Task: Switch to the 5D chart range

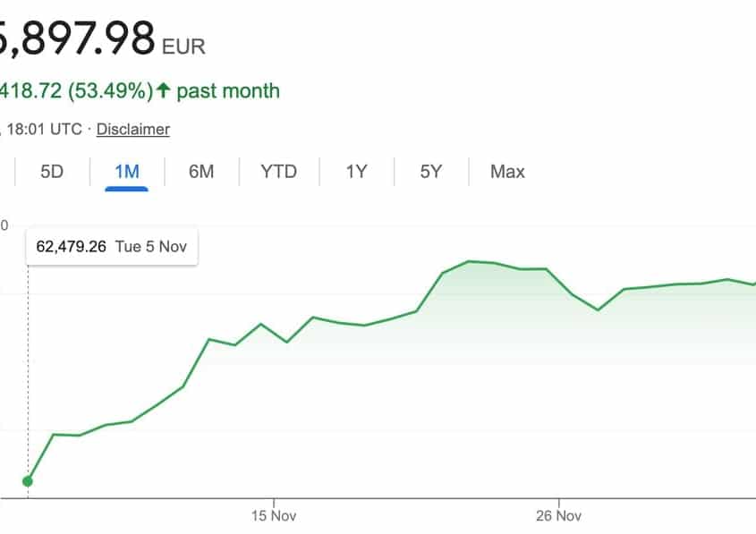Action: [52, 172]
